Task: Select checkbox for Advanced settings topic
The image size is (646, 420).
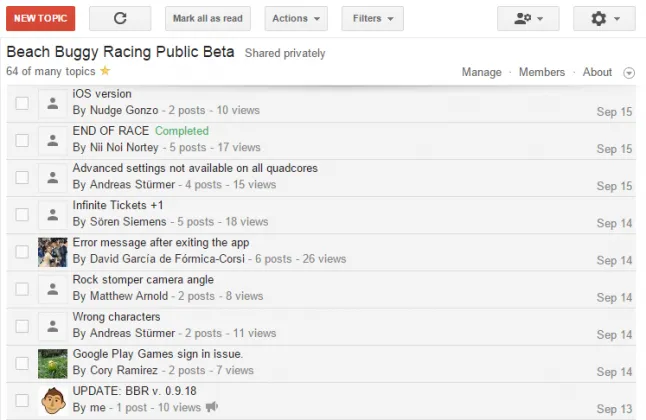Action: coord(22,177)
